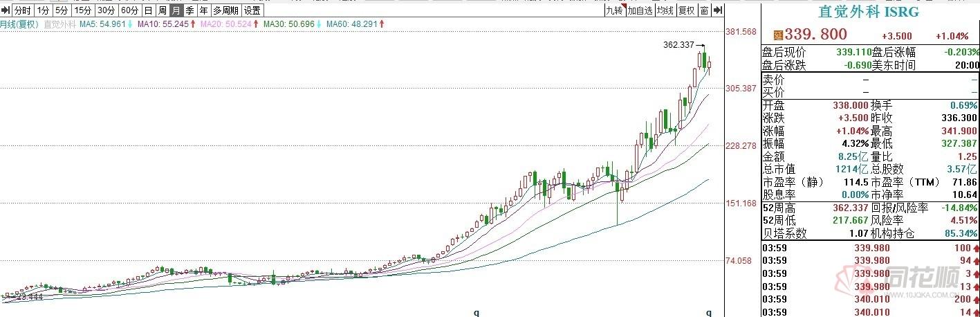Click the 回报/风险率 value -14.84%
Image resolution: width=980 pixels, height=317 pixels.
(x=961, y=208)
